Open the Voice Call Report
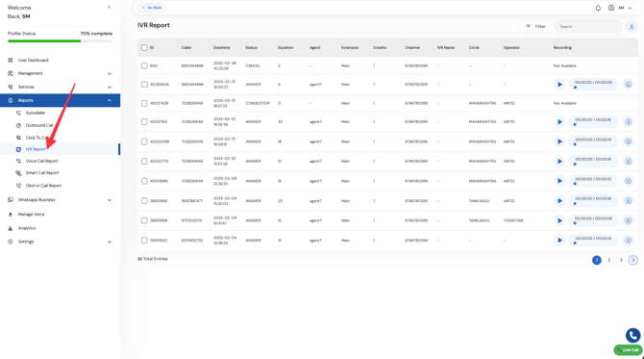Screen dimensions: 644x359 coord(41,161)
